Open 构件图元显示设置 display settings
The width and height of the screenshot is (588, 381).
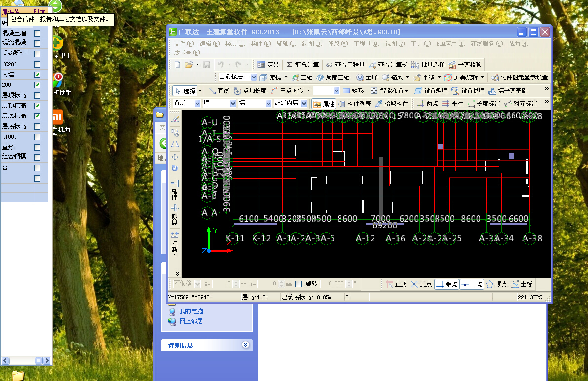(519, 77)
